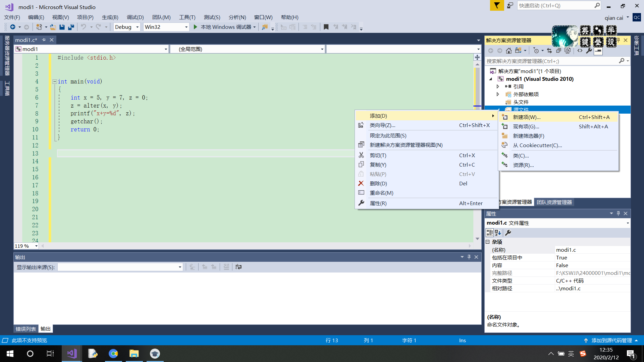Expand the 外部依赖项 tree node
Viewport: 644px width, 362px height.
(498, 94)
